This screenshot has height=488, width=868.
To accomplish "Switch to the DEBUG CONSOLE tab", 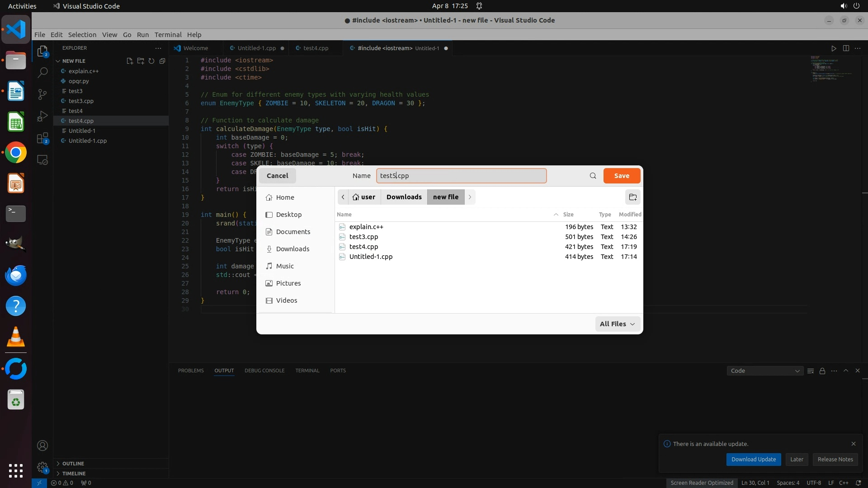I will point(264,371).
